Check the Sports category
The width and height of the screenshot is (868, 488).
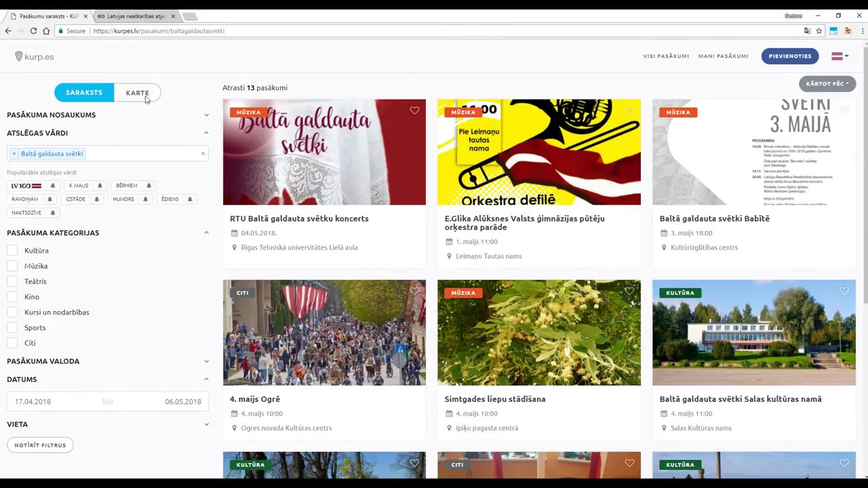point(12,327)
